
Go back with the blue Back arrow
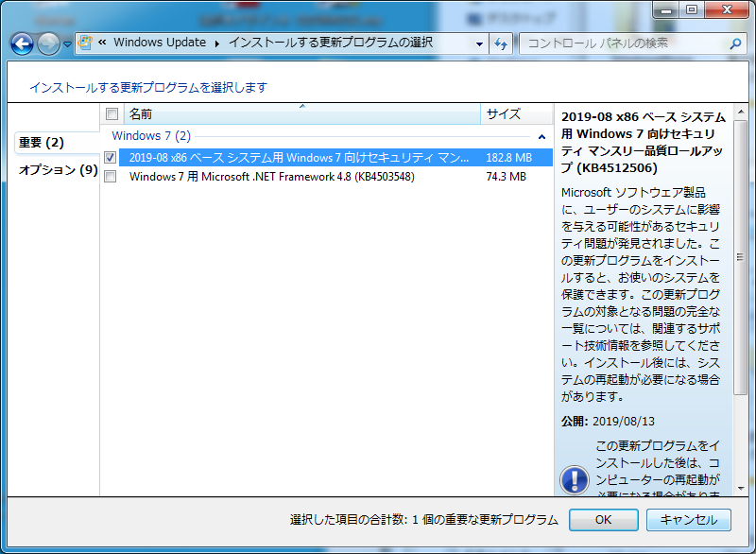(x=22, y=44)
